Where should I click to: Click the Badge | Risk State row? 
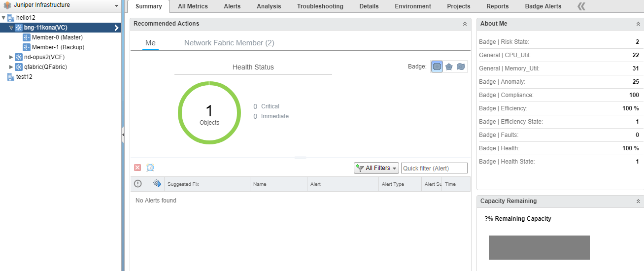559,42
